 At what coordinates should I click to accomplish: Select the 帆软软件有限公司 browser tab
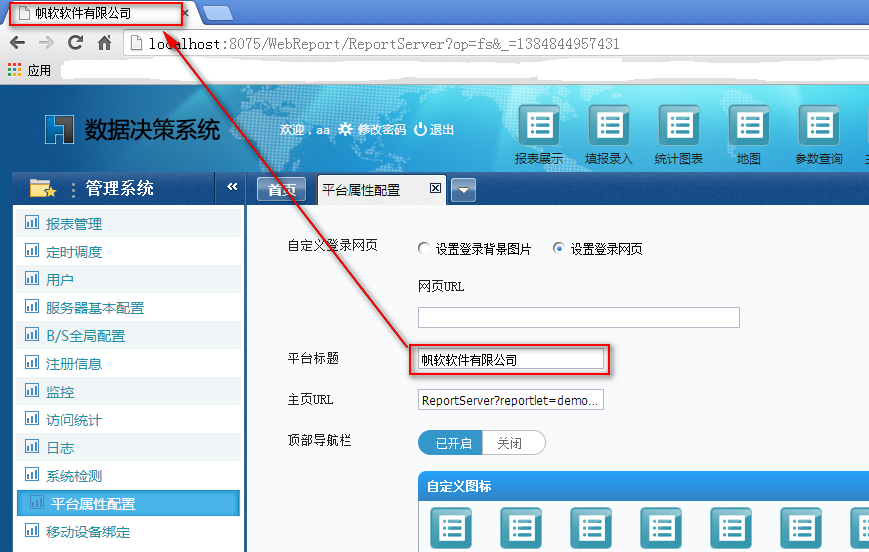coord(100,13)
